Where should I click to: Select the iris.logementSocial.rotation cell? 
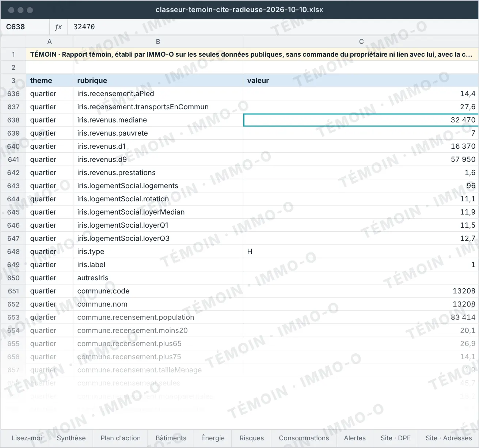(x=158, y=199)
